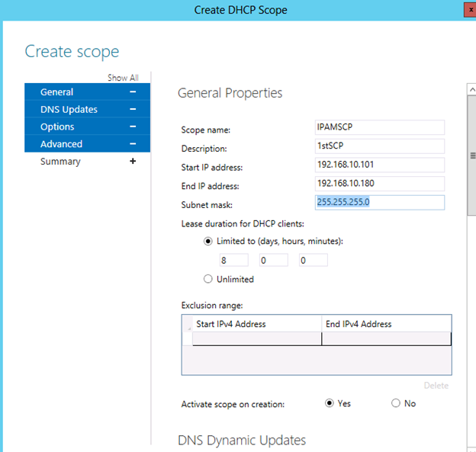Click the lease hours field
Screen dimensions: 476x452
pyautogui.click(x=274, y=260)
